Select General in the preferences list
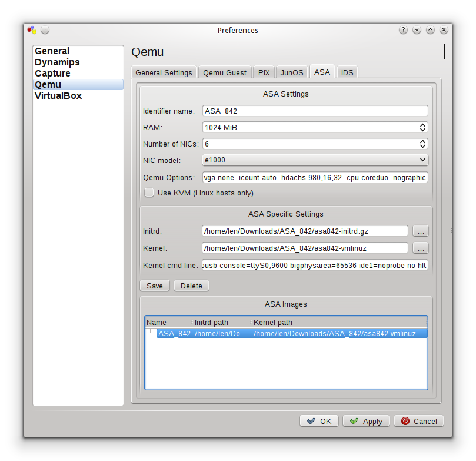The width and height of the screenshot is (476, 461). (78, 51)
